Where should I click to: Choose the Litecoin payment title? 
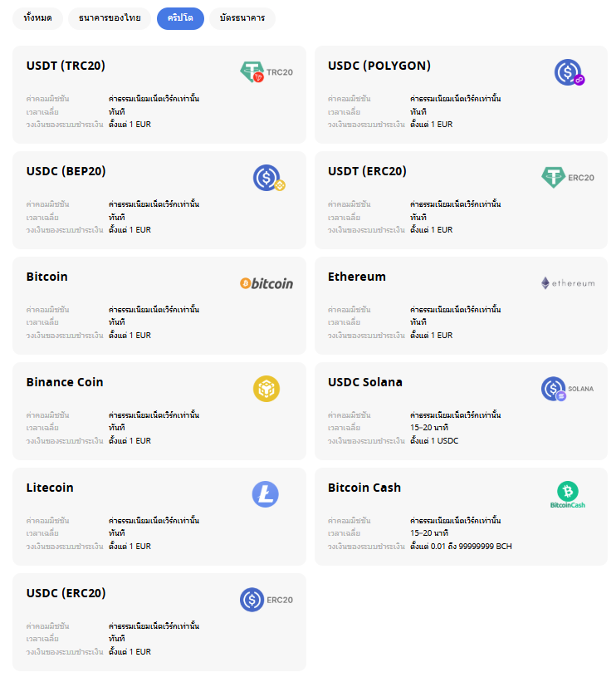(50, 488)
